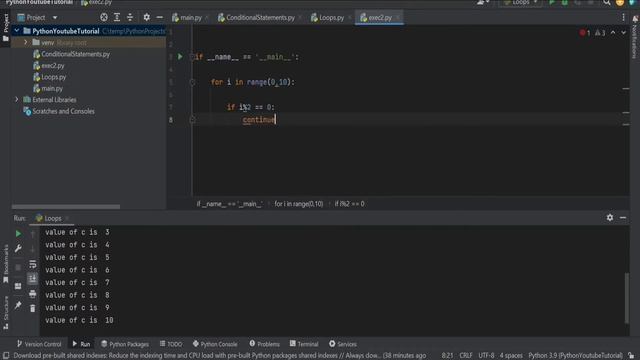Collapse the PythonYoutubeTutorial root folder
This screenshot has height=360, width=640.
[x=17, y=31]
